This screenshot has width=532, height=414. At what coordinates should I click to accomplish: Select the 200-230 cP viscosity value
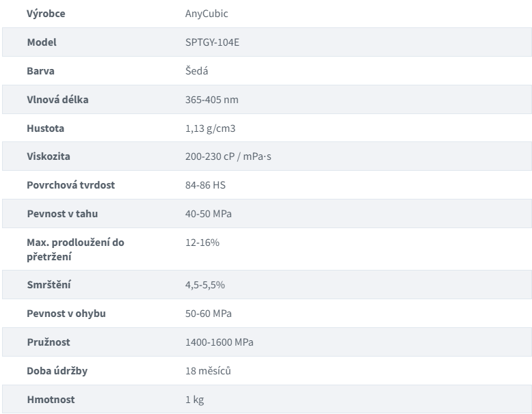pyautogui.click(x=228, y=156)
